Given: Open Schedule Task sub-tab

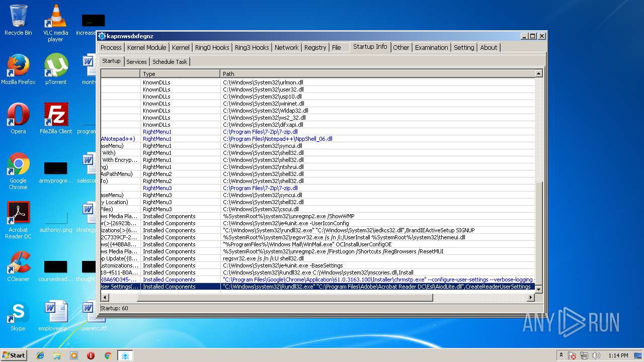Looking at the screenshot, I should tap(170, 61).
